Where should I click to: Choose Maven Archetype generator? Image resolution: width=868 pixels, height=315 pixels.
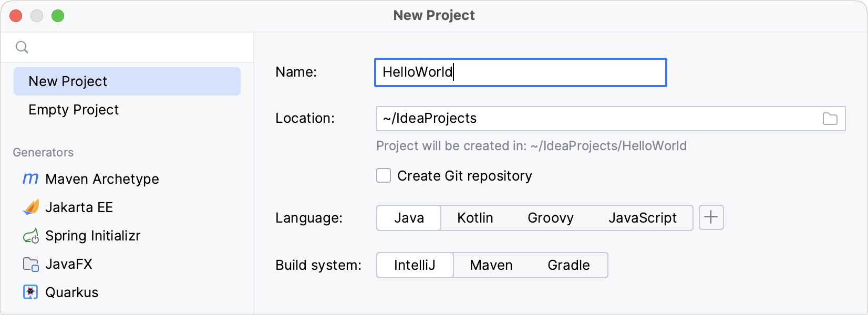coord(127,179)
